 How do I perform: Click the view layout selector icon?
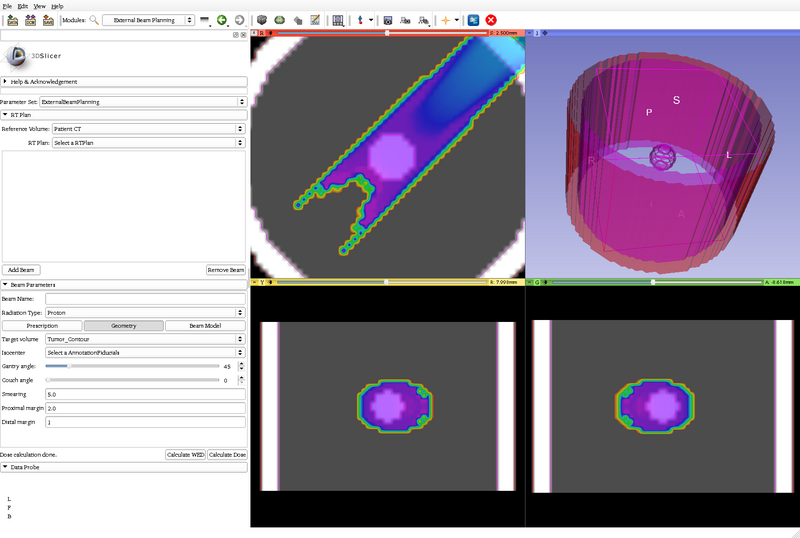pyautogui.click(x=338, y=20)
